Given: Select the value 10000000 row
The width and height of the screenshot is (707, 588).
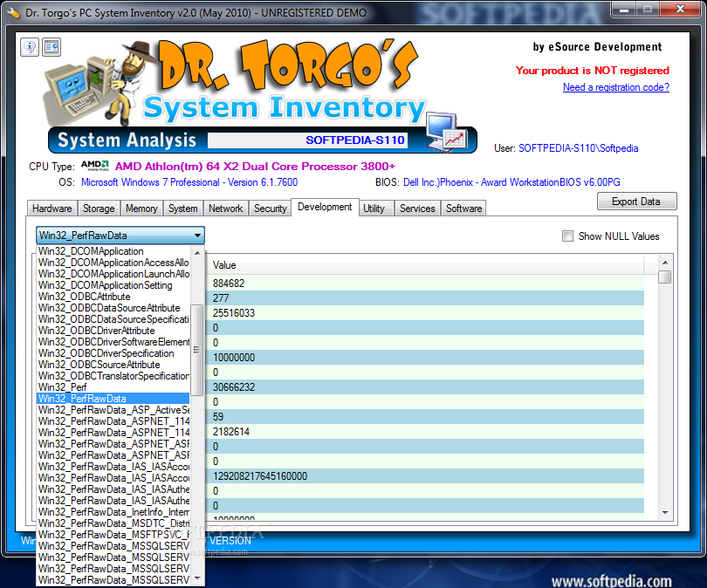Looking at the screenshot, I should 425,358.
